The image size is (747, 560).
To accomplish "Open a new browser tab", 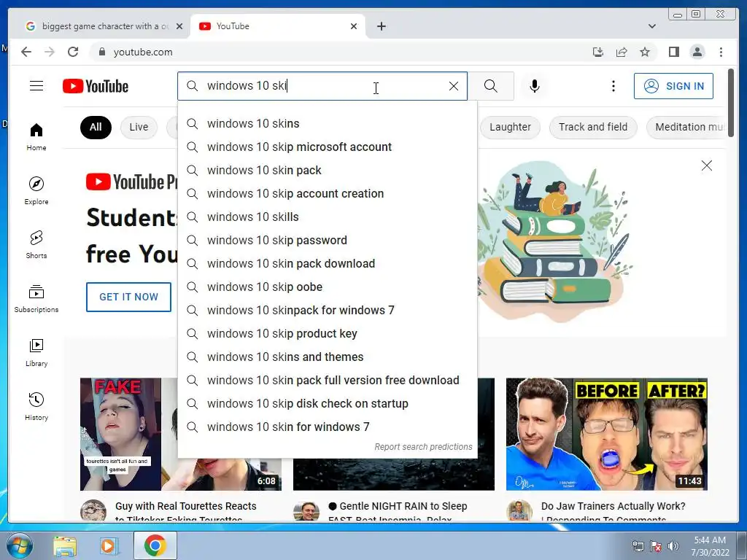I will pos(381,26).
